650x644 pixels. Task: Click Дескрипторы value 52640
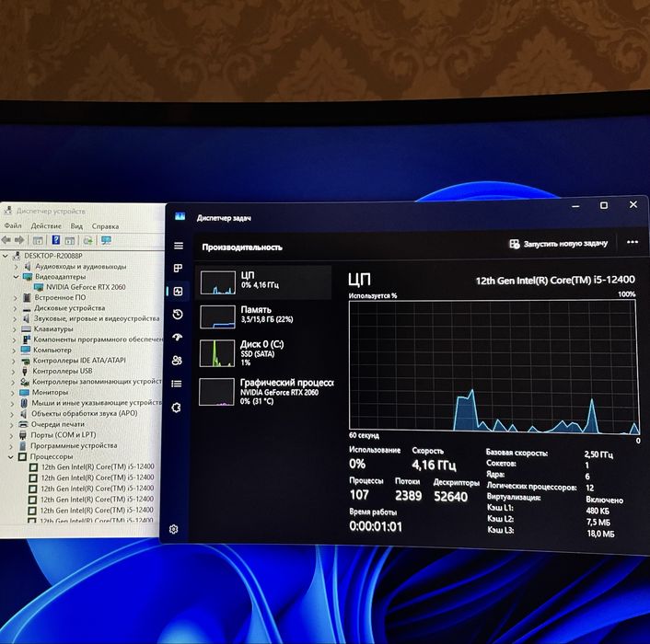click(x=450, y=496)
